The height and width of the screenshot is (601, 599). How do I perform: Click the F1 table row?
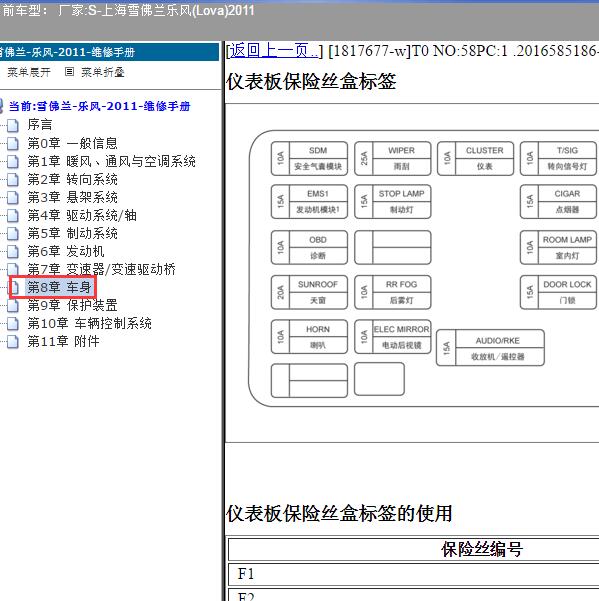pos(414,574)
